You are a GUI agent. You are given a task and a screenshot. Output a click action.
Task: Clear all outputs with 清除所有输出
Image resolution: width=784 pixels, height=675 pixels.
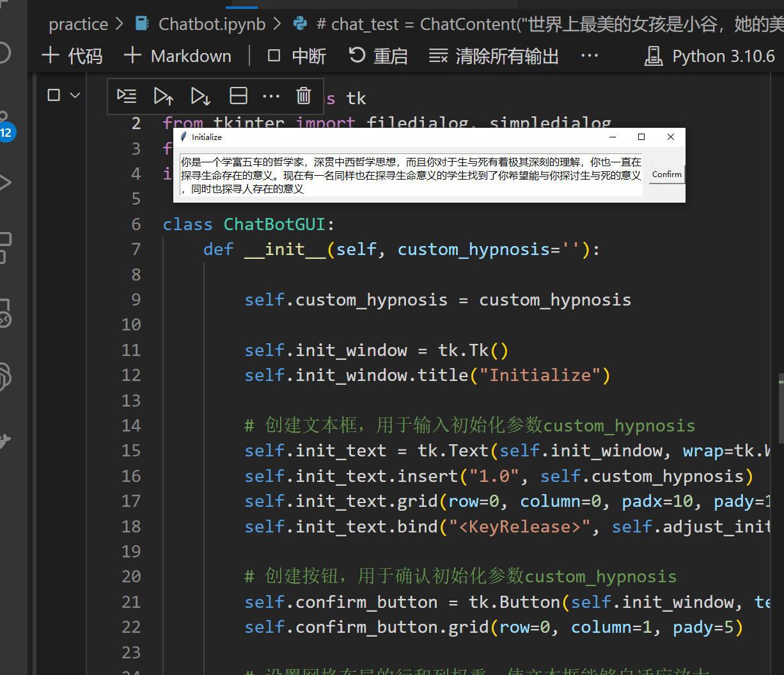pyautogui.click(x=494, y=56)
